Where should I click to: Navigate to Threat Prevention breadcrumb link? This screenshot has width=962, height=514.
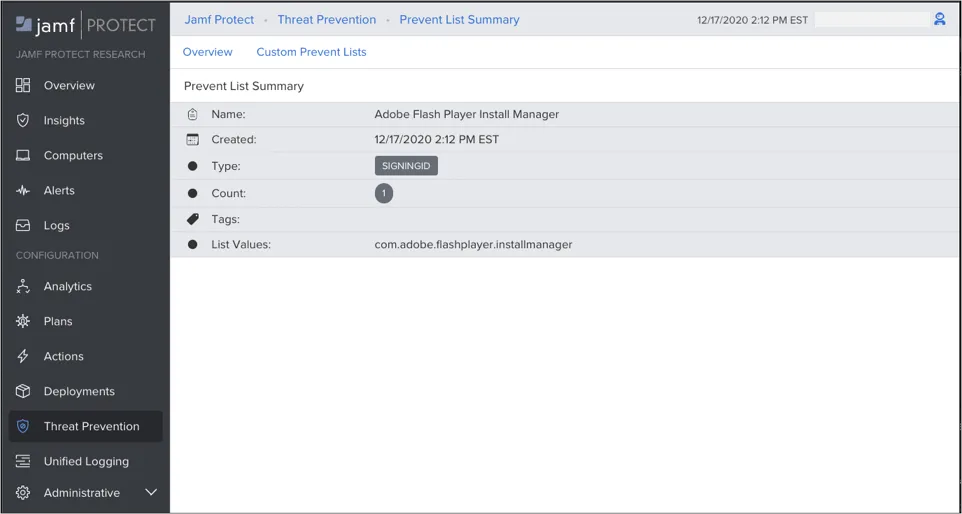[x=326, y=19]
